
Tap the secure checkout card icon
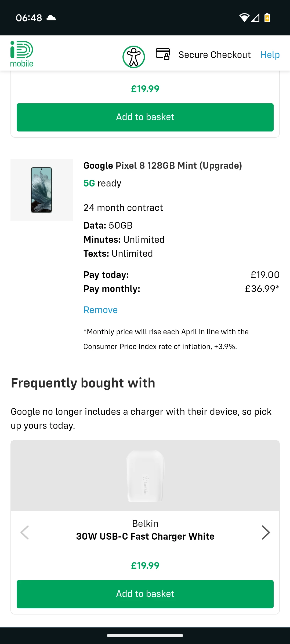163,54
